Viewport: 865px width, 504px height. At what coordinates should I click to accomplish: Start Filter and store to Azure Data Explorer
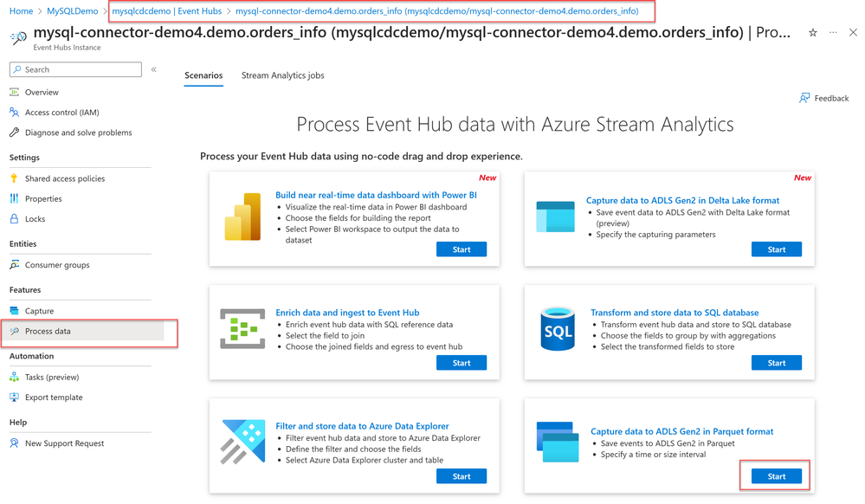click(462, 476)
